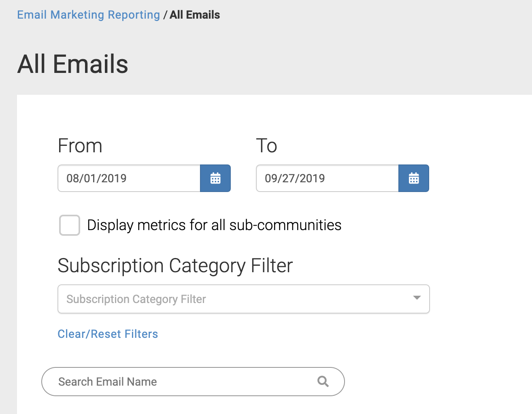Image resolution: width=532 pixels, height=414 pixels.
Task: Click the 'Display metrics for all sub-communities' label
Action: [x=214, y=225]
